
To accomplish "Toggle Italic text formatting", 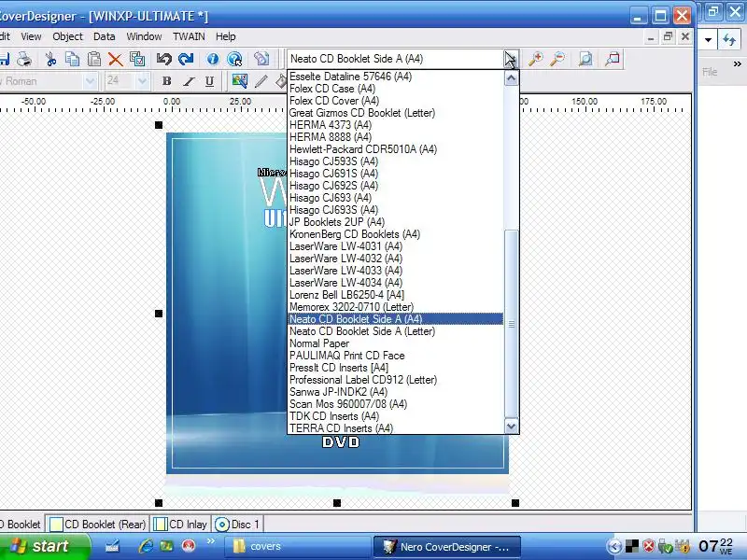I will (x=189, y=81).
